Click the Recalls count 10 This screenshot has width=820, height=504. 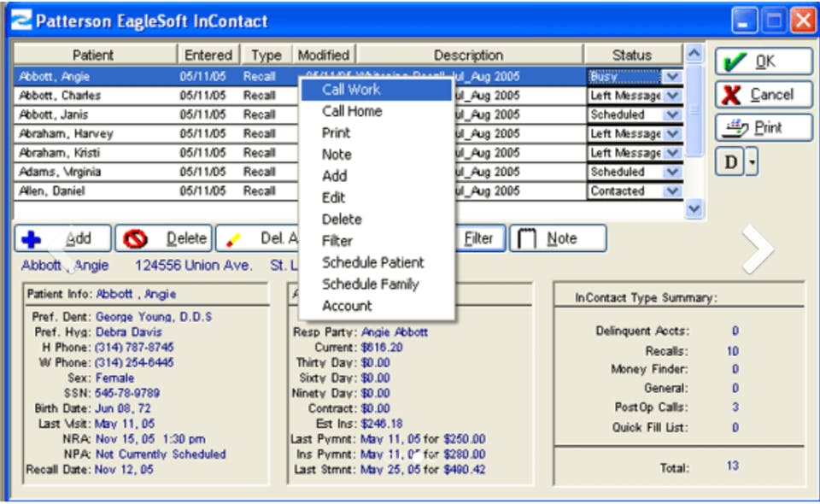click(733, 351)
